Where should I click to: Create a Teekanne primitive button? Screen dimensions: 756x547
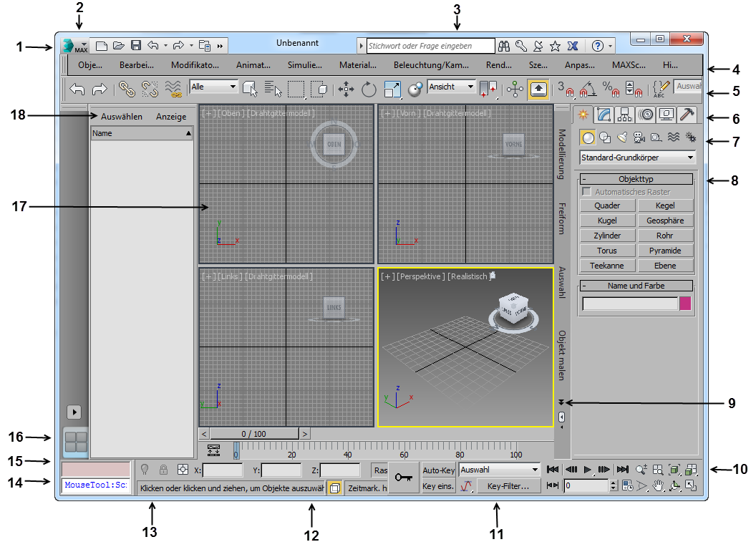point(607,266)
